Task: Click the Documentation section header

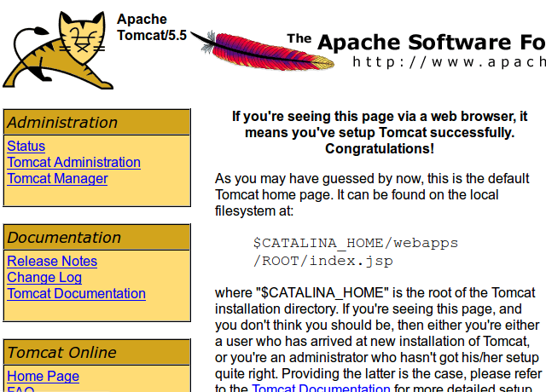Action: [x=96, y=237]
